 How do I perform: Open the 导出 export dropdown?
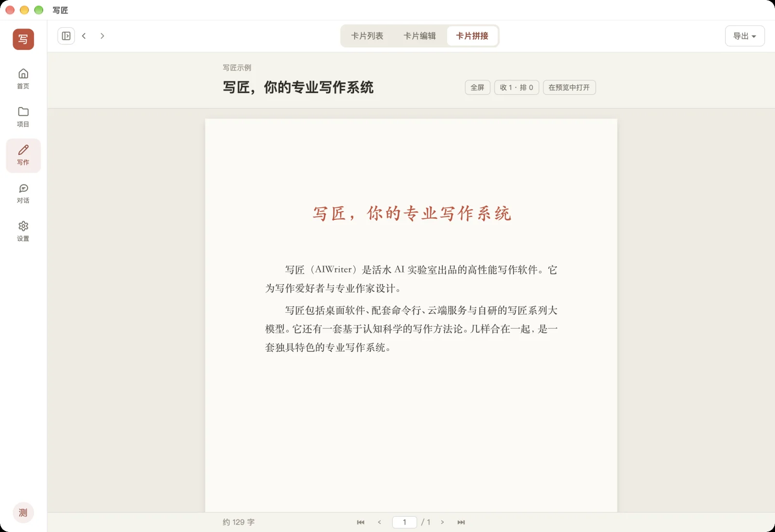pos(744,36)
